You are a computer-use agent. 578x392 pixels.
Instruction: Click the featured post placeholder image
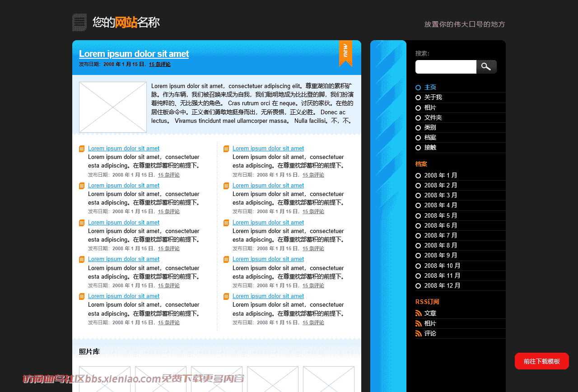coord(113,107)
